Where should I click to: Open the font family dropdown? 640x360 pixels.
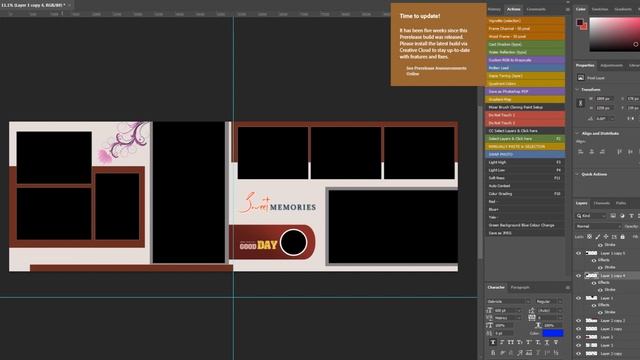[508, 302]
